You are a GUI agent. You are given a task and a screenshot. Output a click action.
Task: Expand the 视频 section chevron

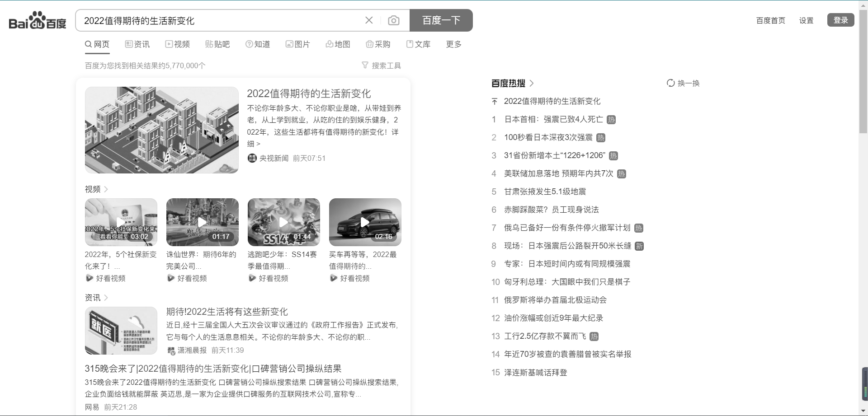(x=106, y=189)
